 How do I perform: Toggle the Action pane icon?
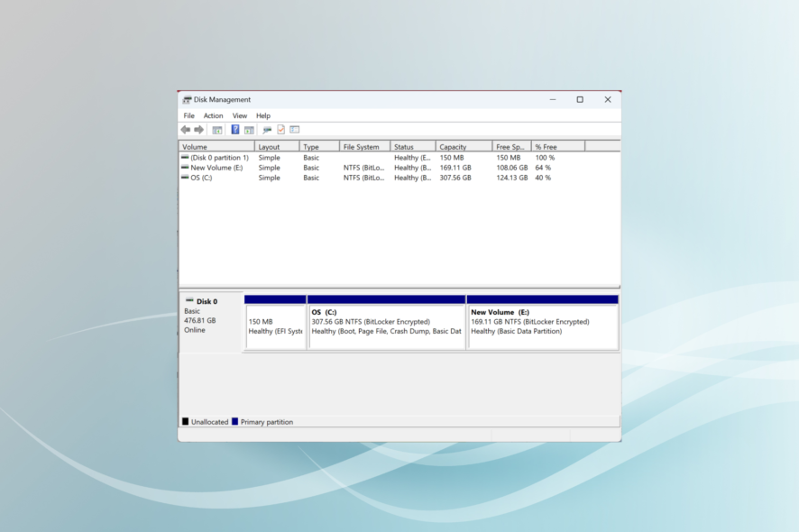click(249, 129)
